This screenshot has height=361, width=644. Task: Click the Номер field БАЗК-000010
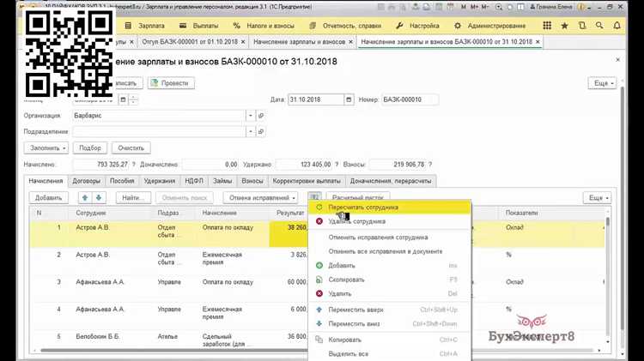coord(410,99)
